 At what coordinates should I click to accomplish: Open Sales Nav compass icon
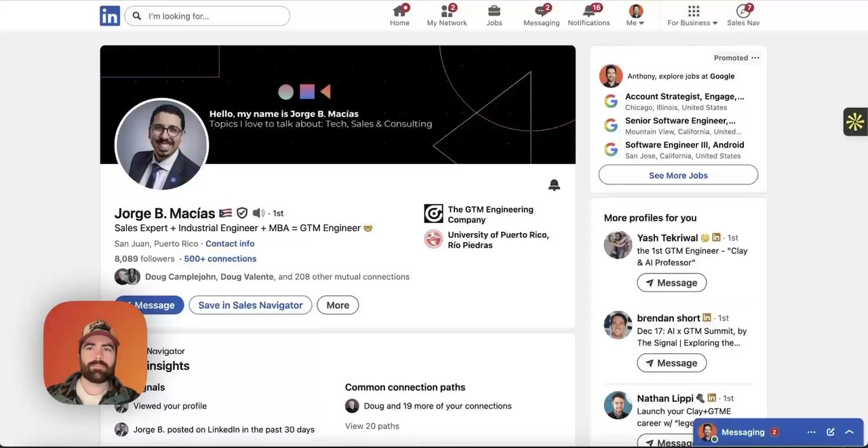point(743,16)
